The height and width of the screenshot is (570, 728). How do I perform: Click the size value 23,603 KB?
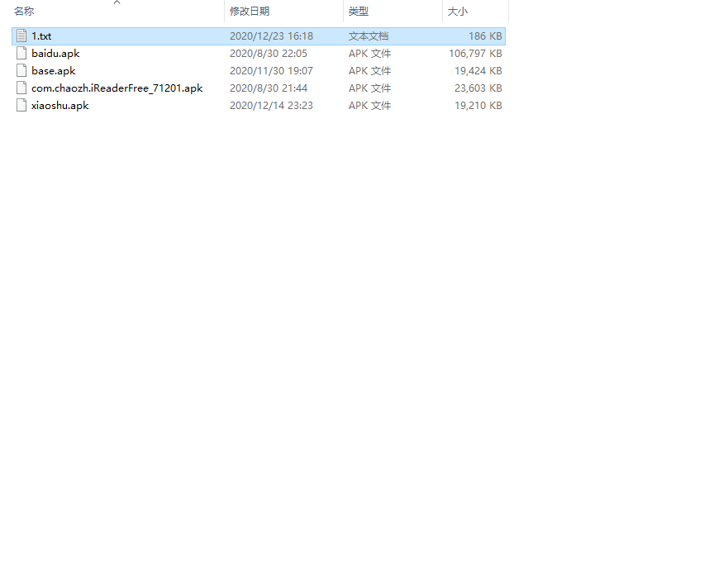[478, 88]
